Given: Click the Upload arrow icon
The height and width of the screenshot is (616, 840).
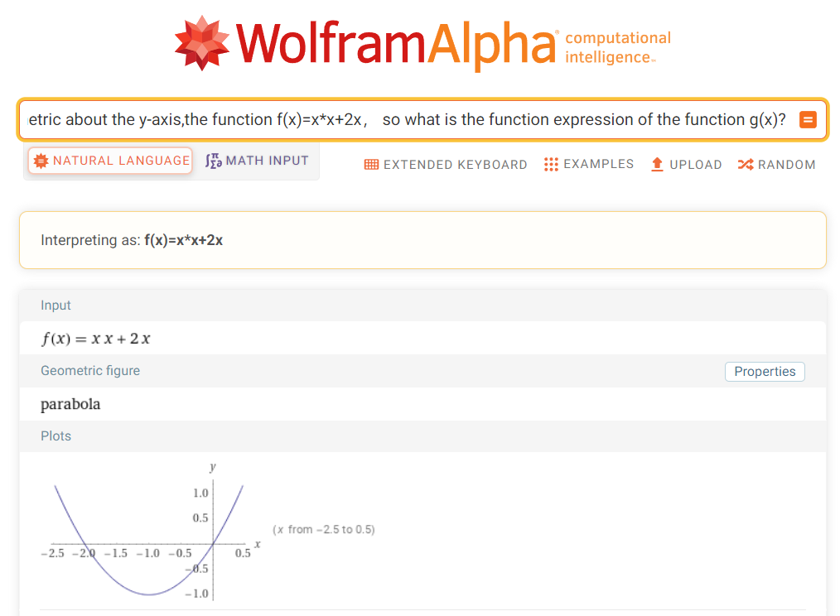Looking at the screenshot, I should point(657,164).
